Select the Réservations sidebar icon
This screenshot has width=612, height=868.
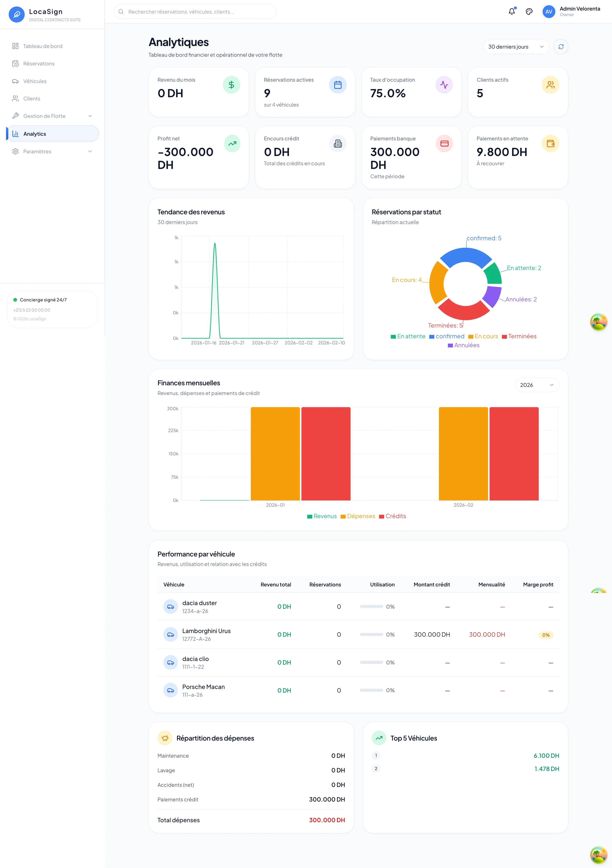tap(16, 64)
